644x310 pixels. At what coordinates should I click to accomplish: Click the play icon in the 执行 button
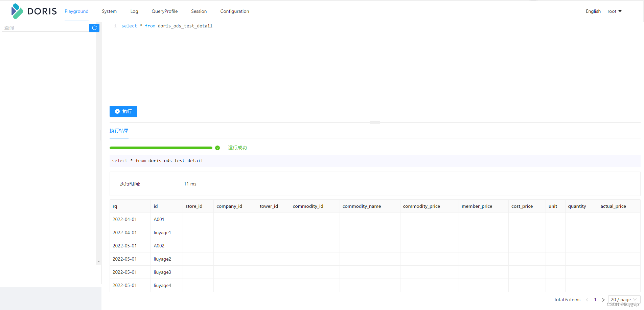(x=117, y=111)
